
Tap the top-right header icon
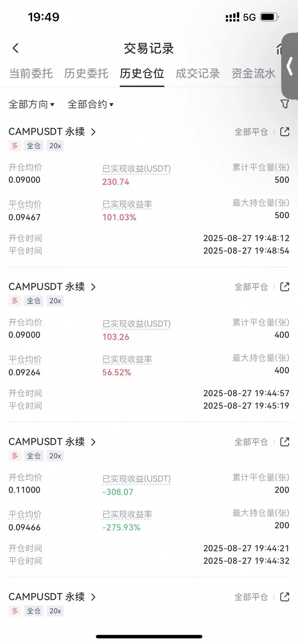click(279, 49)
